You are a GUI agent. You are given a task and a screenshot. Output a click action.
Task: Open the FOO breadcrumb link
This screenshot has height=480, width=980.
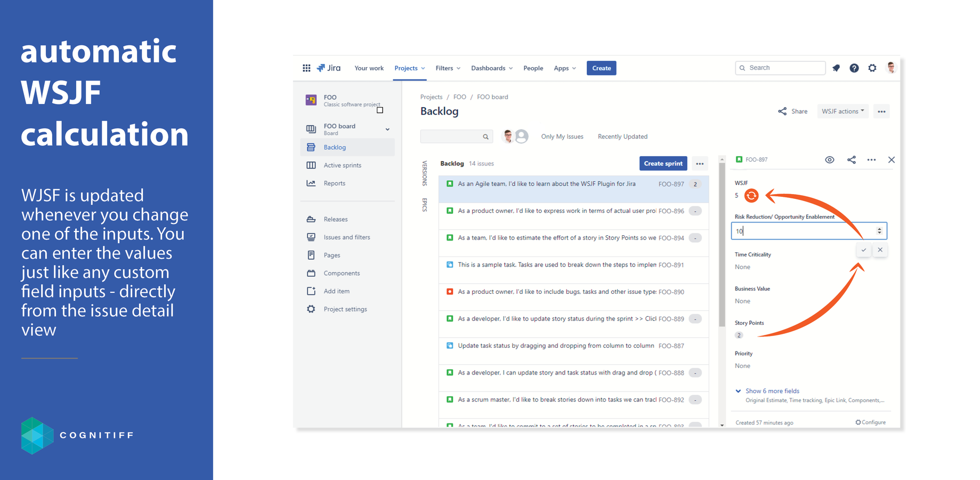pos(459,97)
